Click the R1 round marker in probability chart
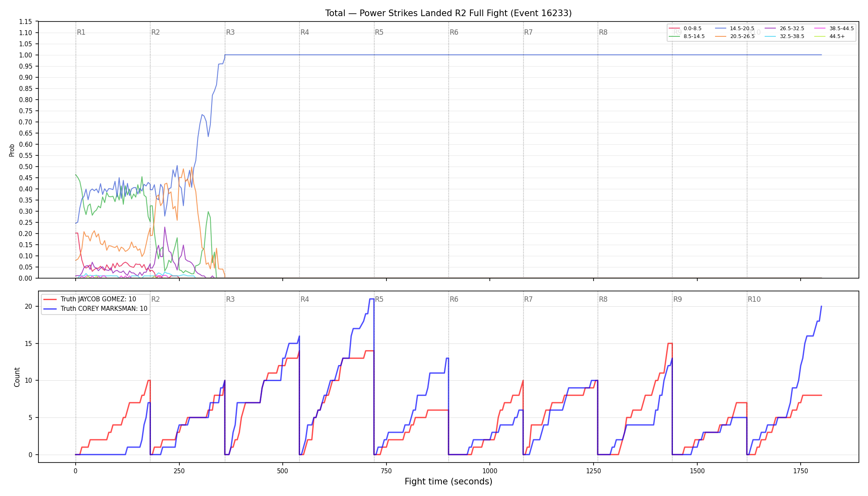The height and width of the screenshot is (496, 868). (x=81, y=32)
